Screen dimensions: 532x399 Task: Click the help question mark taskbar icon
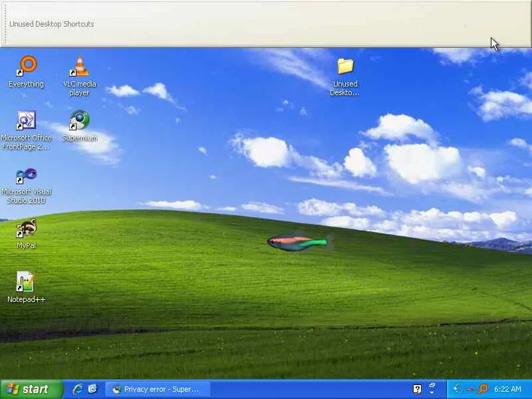click(x=417, y=389)
